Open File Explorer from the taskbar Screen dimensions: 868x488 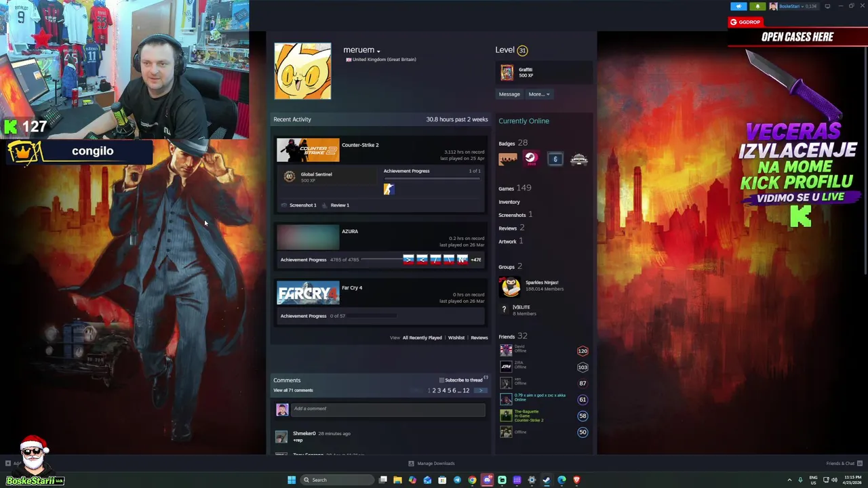point(397,480)
